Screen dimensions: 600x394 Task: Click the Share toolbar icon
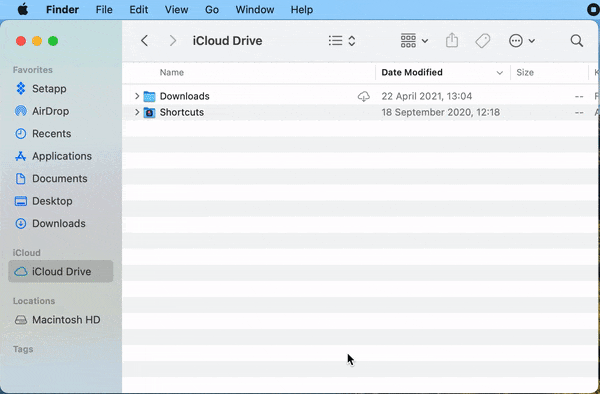click(452, 40)
